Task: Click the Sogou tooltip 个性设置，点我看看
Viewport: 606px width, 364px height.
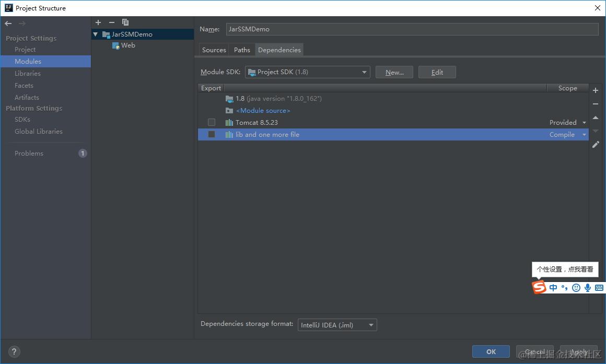Action: click(x=565, y=269)
